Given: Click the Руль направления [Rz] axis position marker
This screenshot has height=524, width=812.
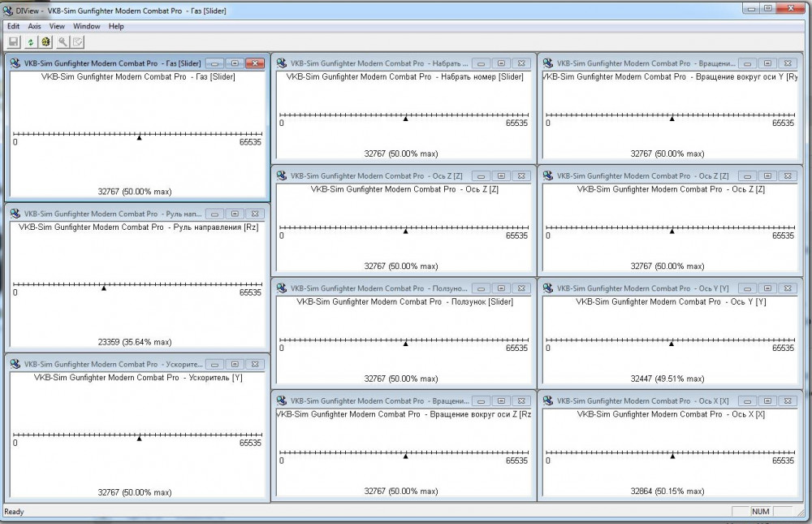Looking at the screenshot, I should point(103,288).
